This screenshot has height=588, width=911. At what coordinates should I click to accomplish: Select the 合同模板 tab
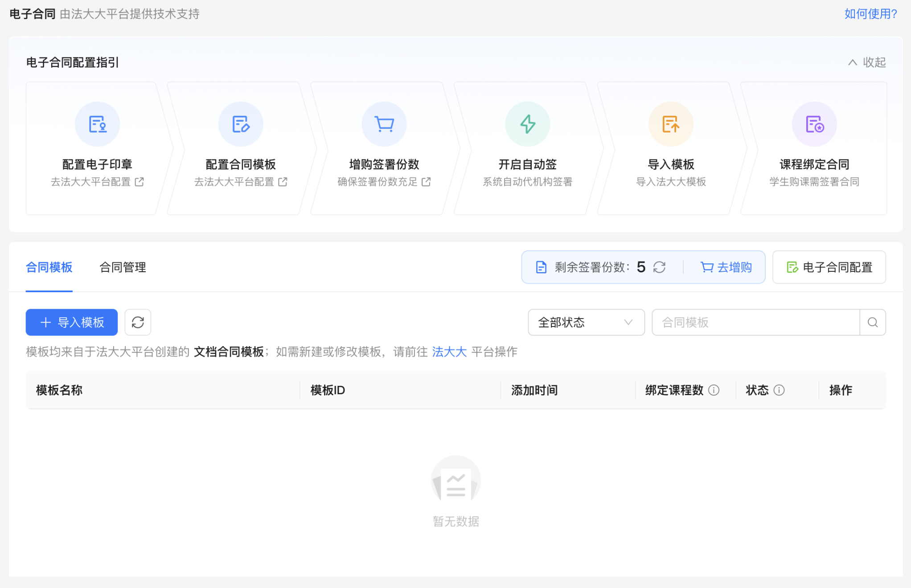click(49, 267)
